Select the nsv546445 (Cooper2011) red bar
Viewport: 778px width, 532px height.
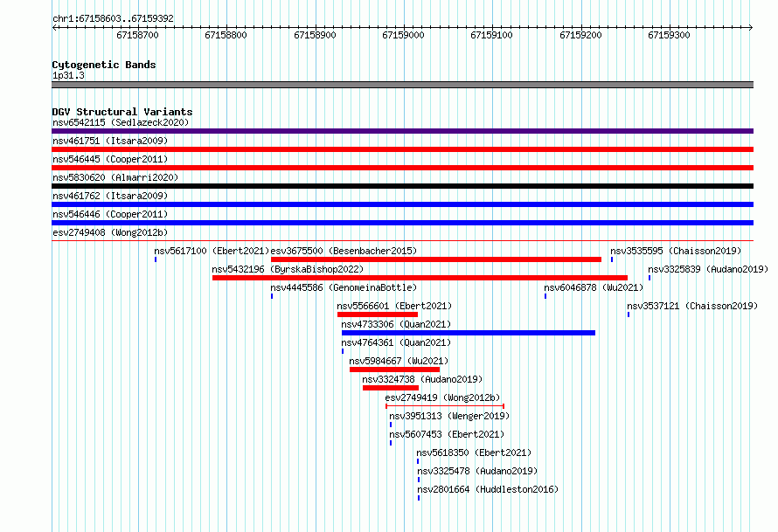(x=402, y=168)
